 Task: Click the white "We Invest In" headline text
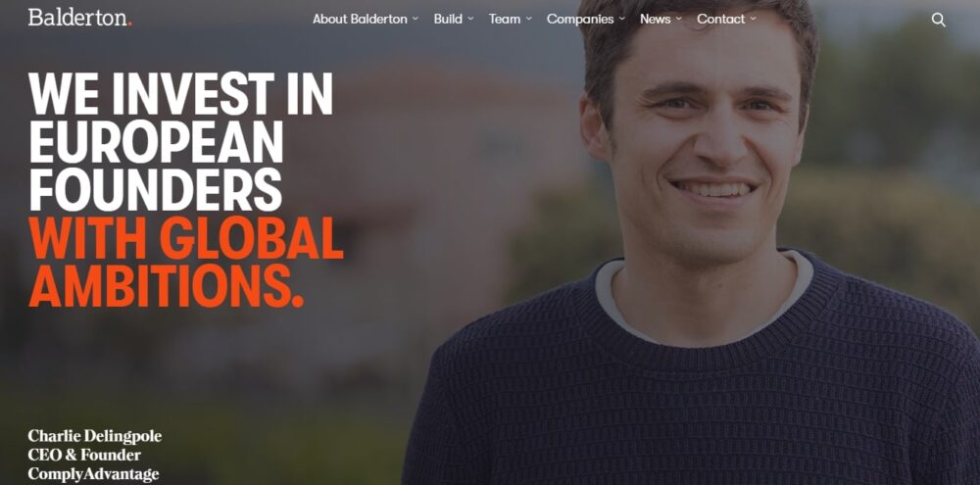pos(180,94)
